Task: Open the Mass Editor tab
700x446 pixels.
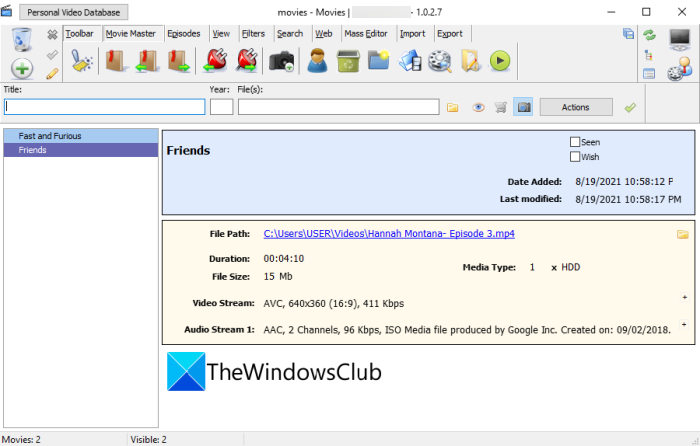Action: pyautogui.click(x=366, y=33)
